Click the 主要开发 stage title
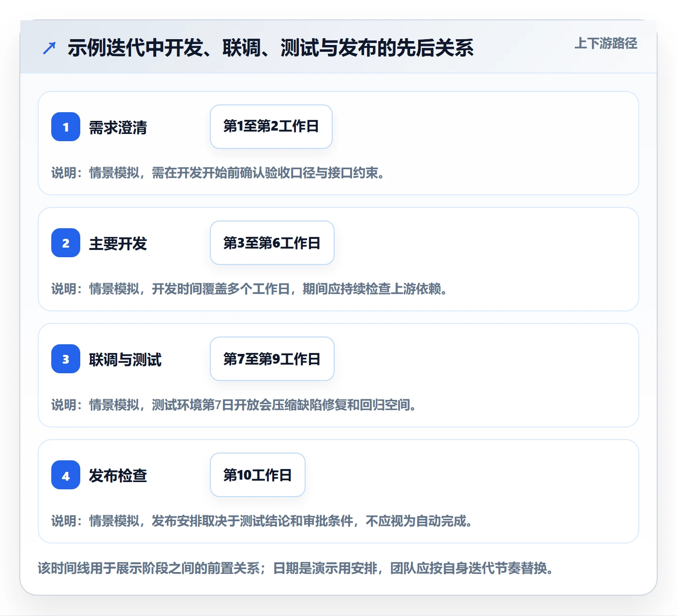Viewport: 677px width, 616px height. 118,243
